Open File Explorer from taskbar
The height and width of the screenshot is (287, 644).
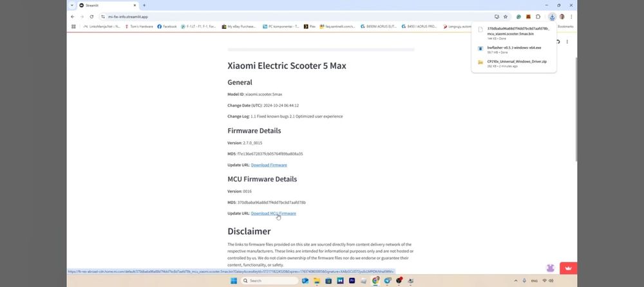point(317,281)
